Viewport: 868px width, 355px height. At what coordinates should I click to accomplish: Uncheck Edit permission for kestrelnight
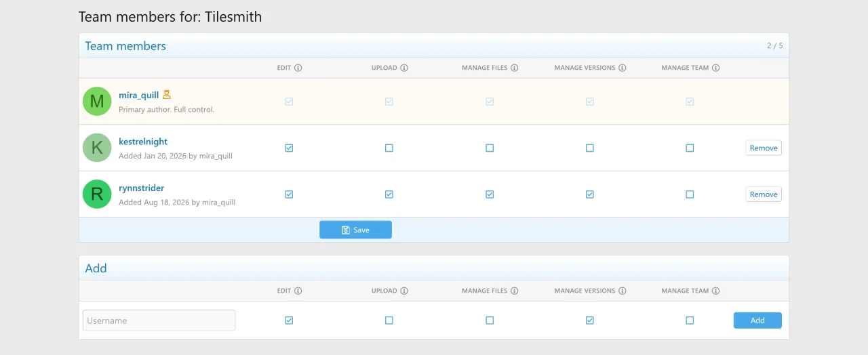click(x=289, y=148)
